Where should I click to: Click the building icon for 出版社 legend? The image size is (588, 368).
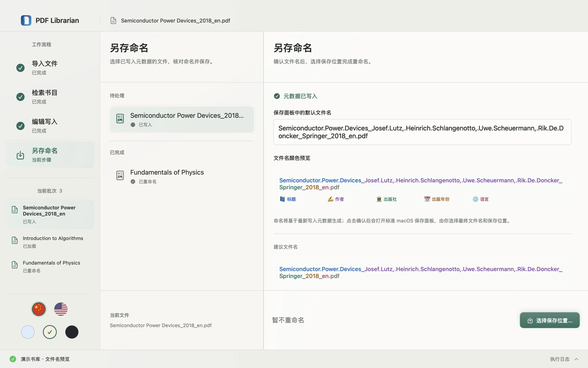tap(379, 199)
